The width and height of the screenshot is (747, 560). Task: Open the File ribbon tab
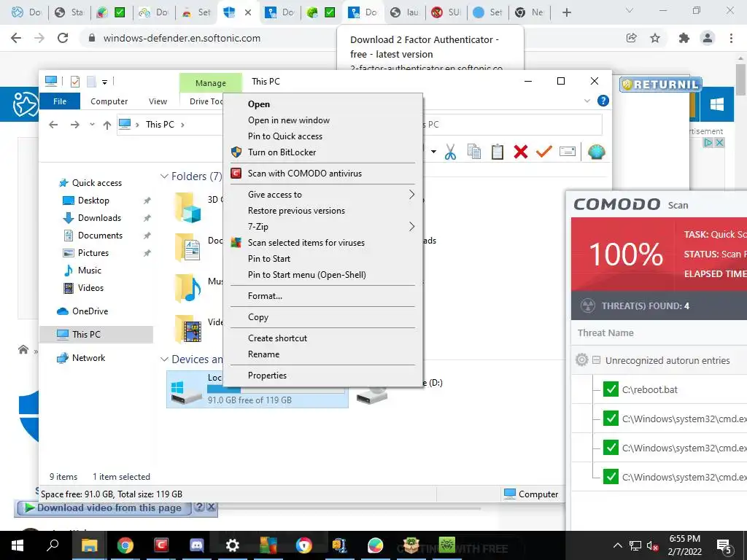tap(60, 101)
